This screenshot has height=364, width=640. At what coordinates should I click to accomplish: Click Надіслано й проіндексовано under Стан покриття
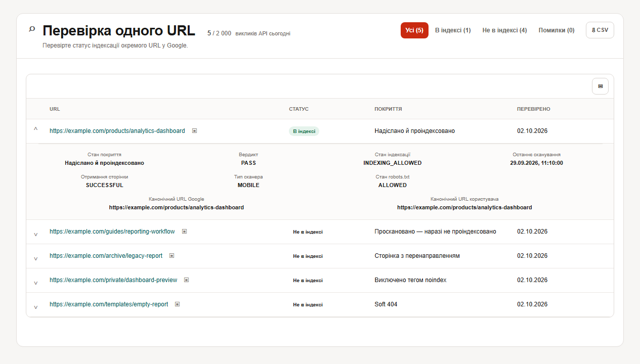(105, 163)
